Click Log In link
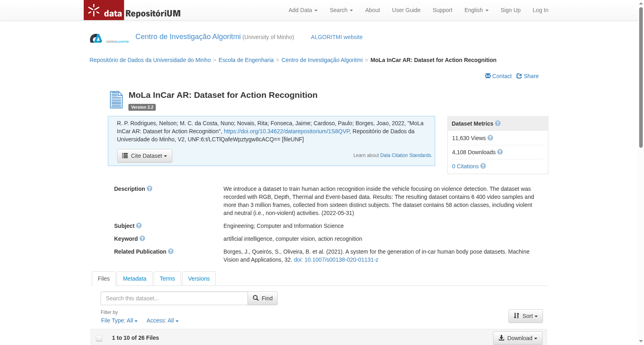Viewport: 644px width, 345px height. coord(540,10)
